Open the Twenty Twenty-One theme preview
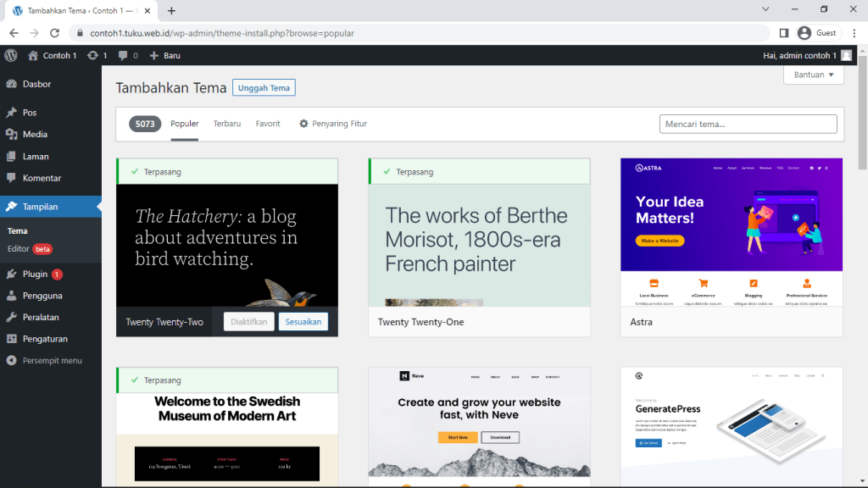This screenshot has height=488, width=868. pyautogui.click(x=480, y=245)
